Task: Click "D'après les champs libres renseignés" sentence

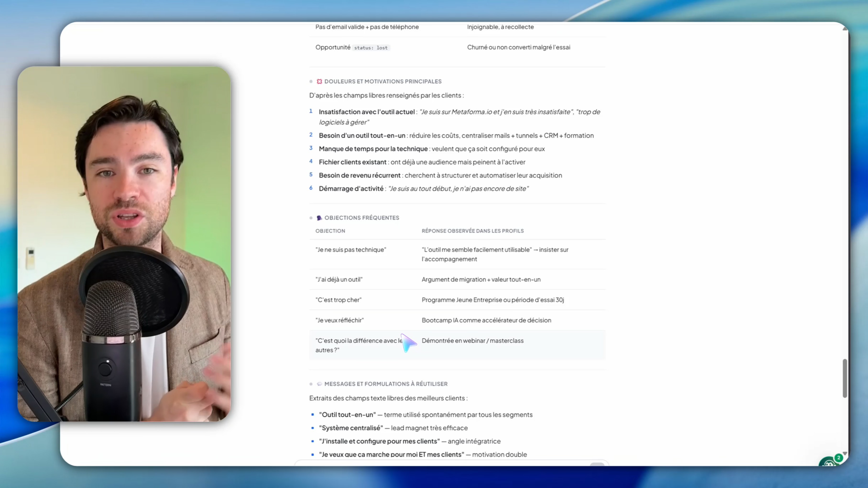Action: (x=387, y=95)
